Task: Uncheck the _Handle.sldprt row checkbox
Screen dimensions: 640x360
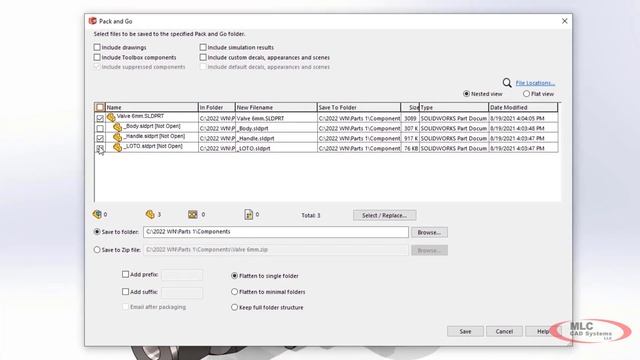Action: (100, 138)
